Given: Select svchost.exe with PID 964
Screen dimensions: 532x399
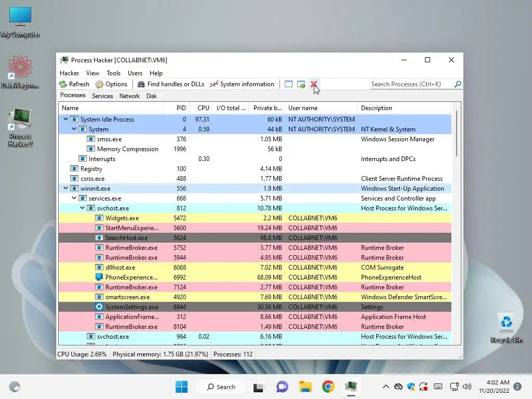Looking at the screenshot, I should tap(255, 336).
